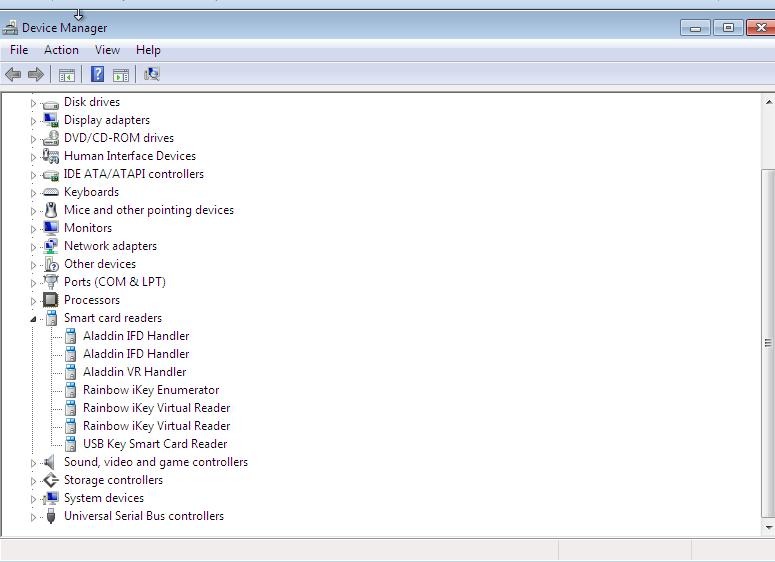Click the Network adapters category icon
775x562 pixels.
tap(50, 246)
